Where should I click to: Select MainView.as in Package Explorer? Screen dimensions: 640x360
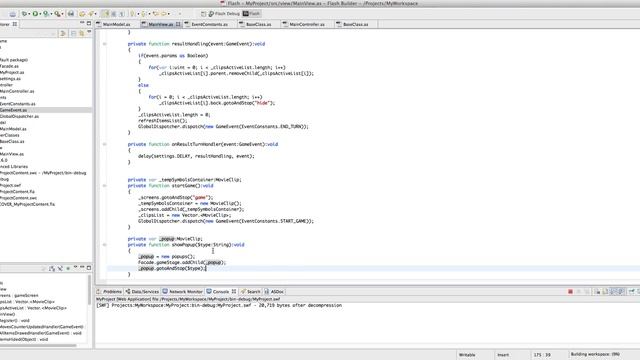12,154
